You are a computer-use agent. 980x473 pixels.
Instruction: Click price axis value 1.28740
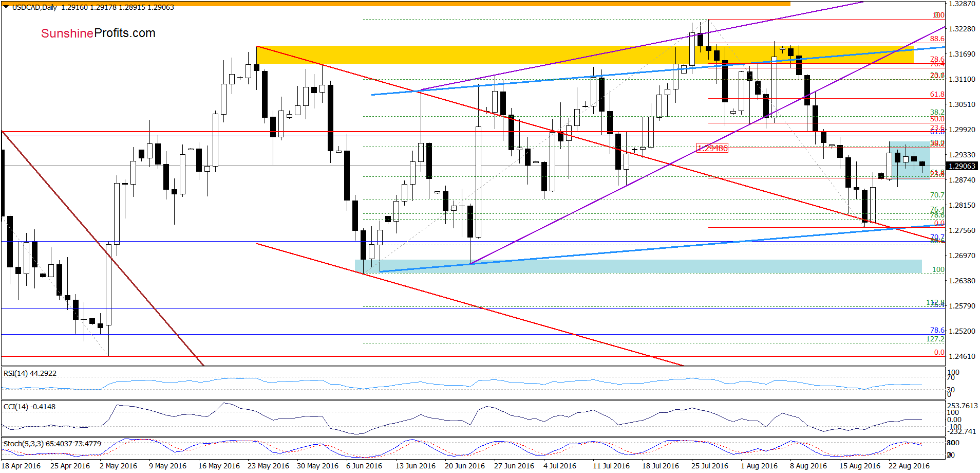click(x=962, y=180)
